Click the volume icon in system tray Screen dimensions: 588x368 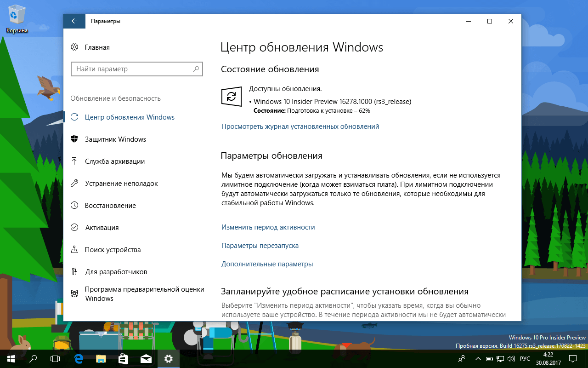(x=511, y=359)
